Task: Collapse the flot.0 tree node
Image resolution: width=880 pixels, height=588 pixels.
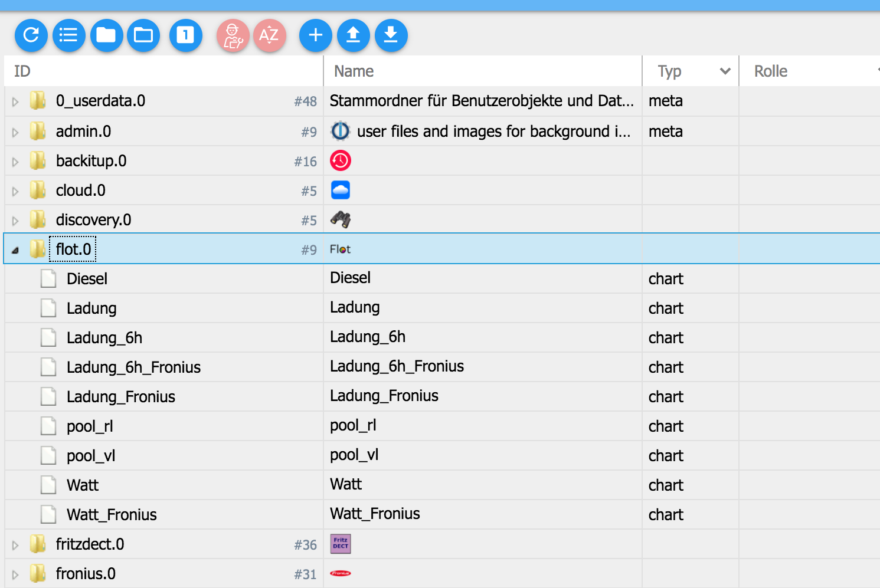Action: coord(15,250)
